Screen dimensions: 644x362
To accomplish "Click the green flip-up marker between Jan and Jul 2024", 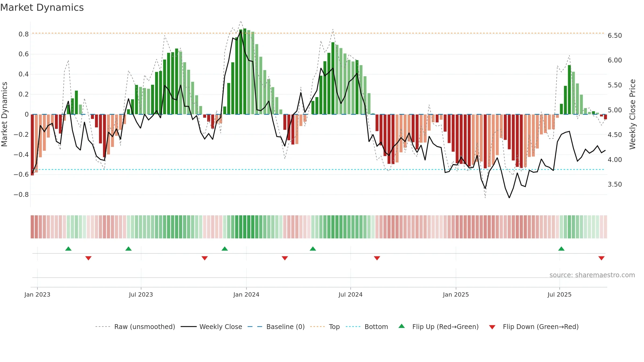I will (x=313, y=249).
